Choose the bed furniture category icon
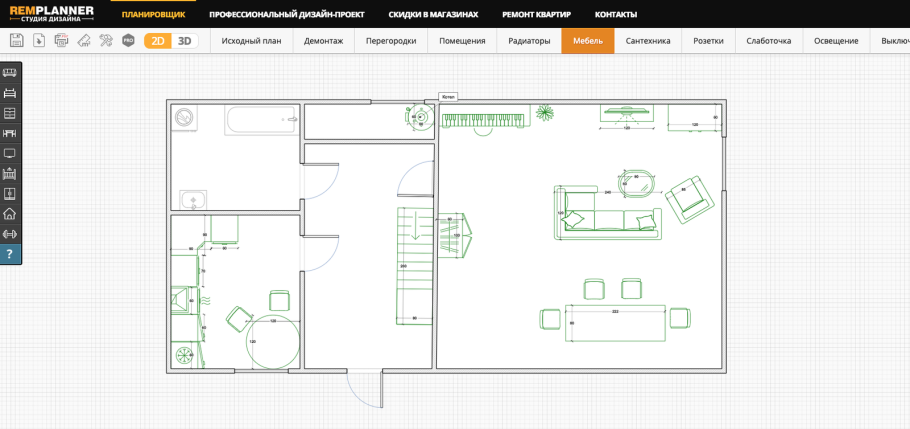 10,93
